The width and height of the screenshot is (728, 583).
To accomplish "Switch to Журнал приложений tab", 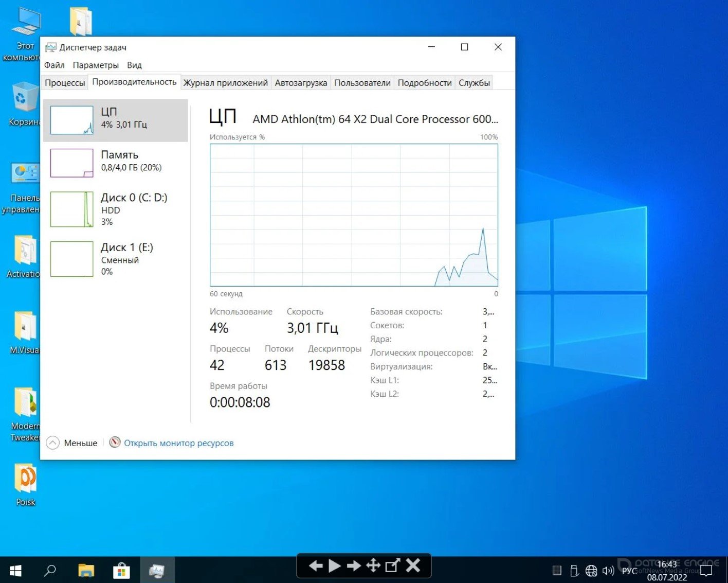I will click(226, 83).
